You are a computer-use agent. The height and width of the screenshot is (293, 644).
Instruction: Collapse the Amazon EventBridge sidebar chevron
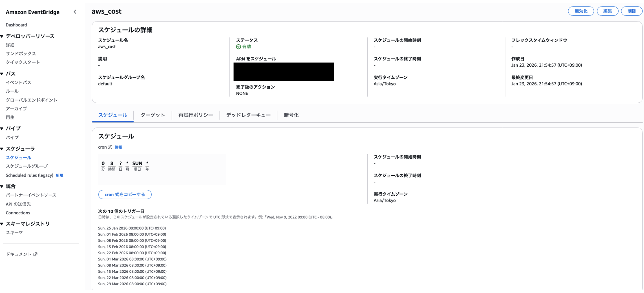click(x=75, y=12)
